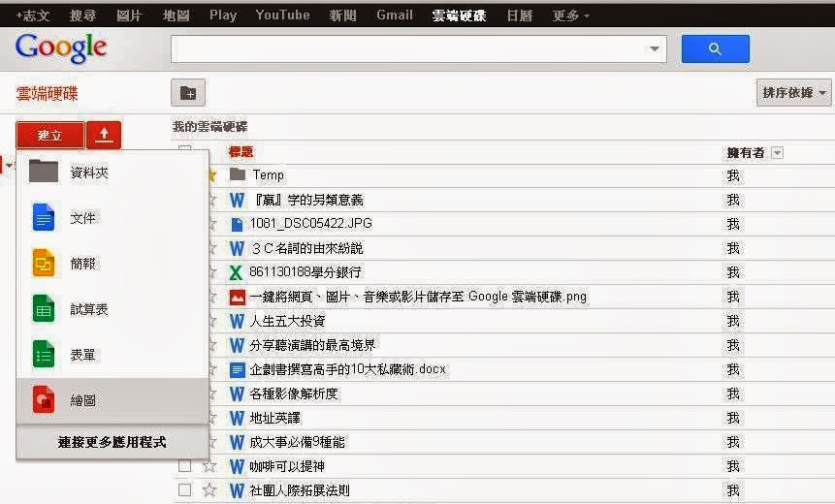Open the search options dropdown arrow

pos(655,49)
